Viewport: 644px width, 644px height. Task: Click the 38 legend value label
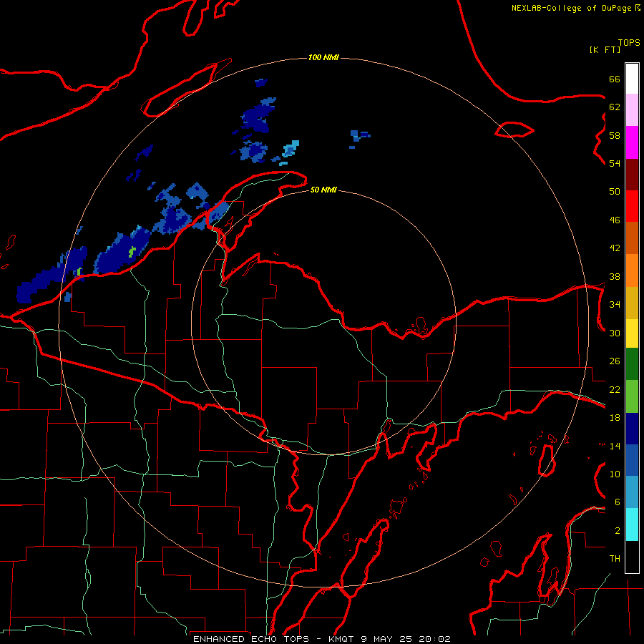615,276
